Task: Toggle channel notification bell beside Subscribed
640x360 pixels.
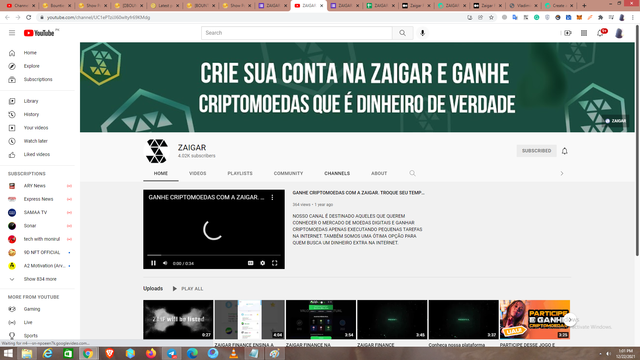Action: click(x=564, y=151)
